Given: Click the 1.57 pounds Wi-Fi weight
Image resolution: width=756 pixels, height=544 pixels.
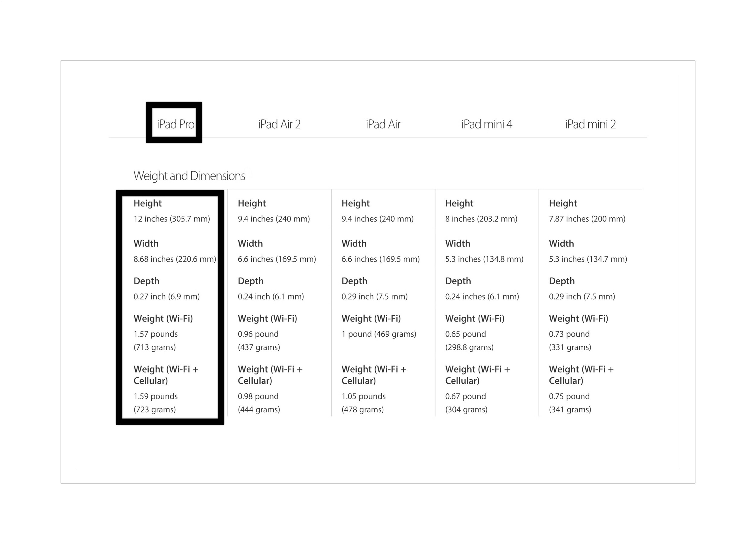Looking at the screenshot, I should 156,334.
